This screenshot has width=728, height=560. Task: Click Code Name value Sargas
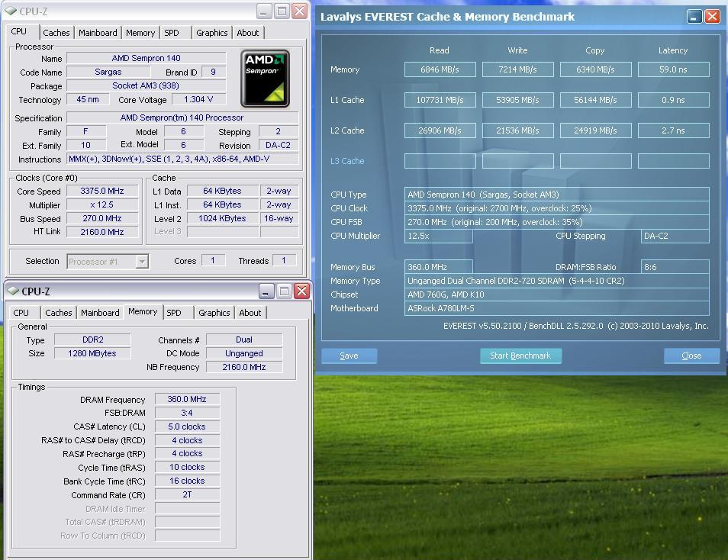[108, 72]
